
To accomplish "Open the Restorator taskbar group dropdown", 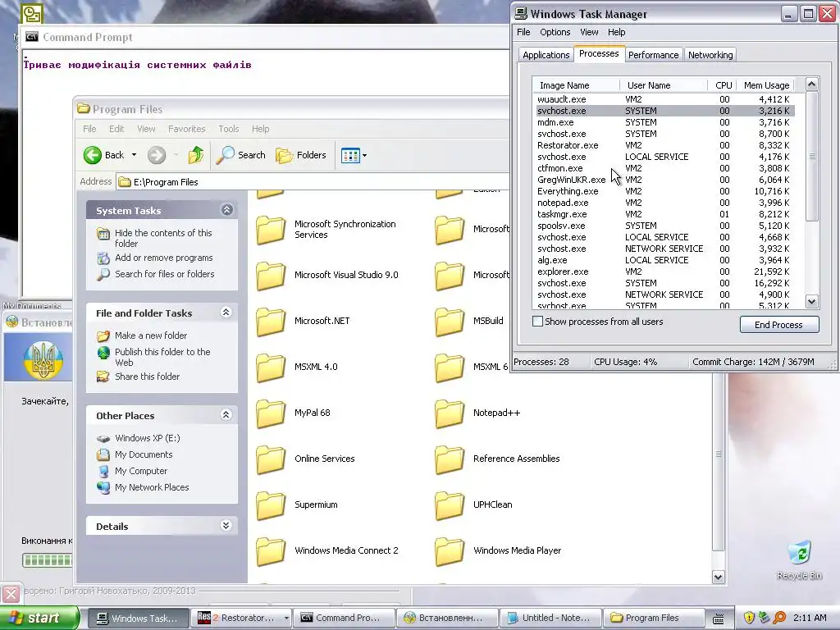I will [286, 619].
